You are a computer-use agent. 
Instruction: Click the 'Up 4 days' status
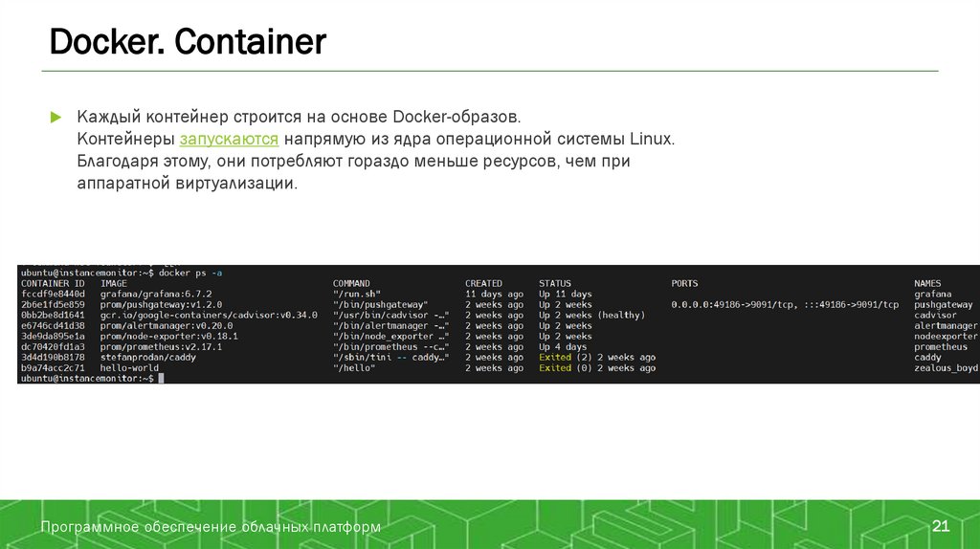point(563,346)
